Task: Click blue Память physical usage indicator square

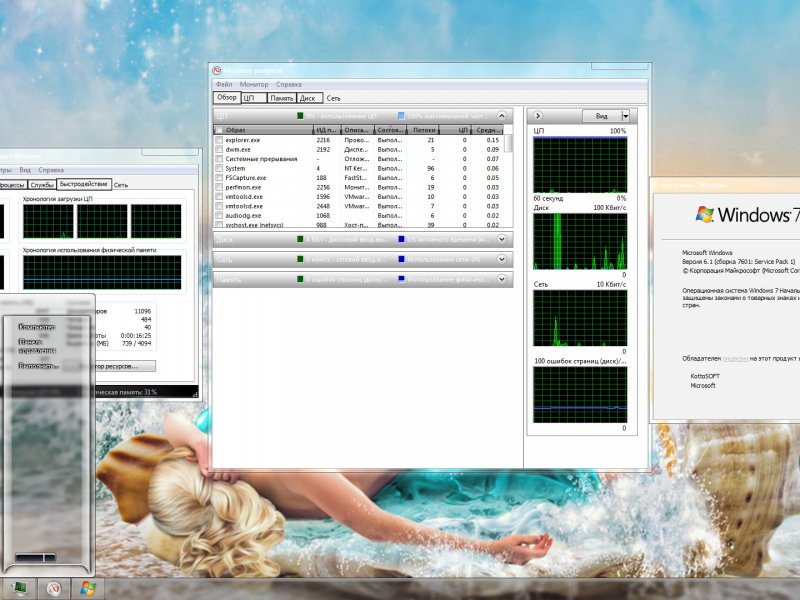Action: point(401,279)
